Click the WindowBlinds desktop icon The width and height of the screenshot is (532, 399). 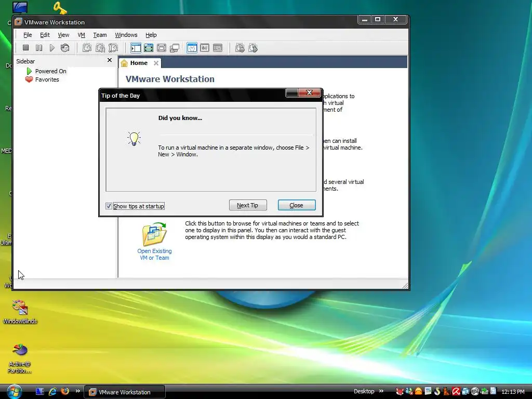tap(20, 312)
